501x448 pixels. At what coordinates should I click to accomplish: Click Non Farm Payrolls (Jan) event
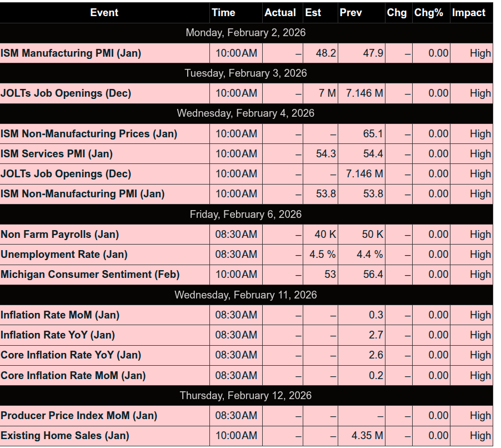[x=60, y=234]
